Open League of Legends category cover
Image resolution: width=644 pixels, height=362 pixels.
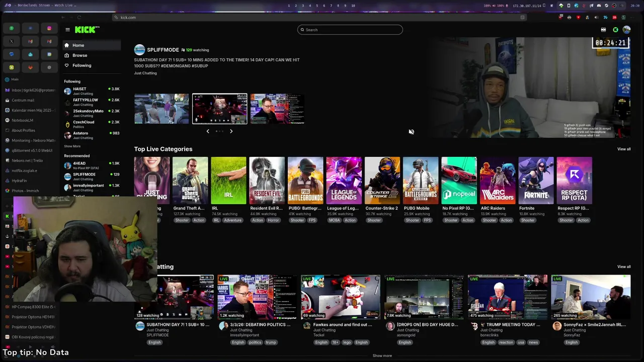pyautogui.click(x=344, y=180)
